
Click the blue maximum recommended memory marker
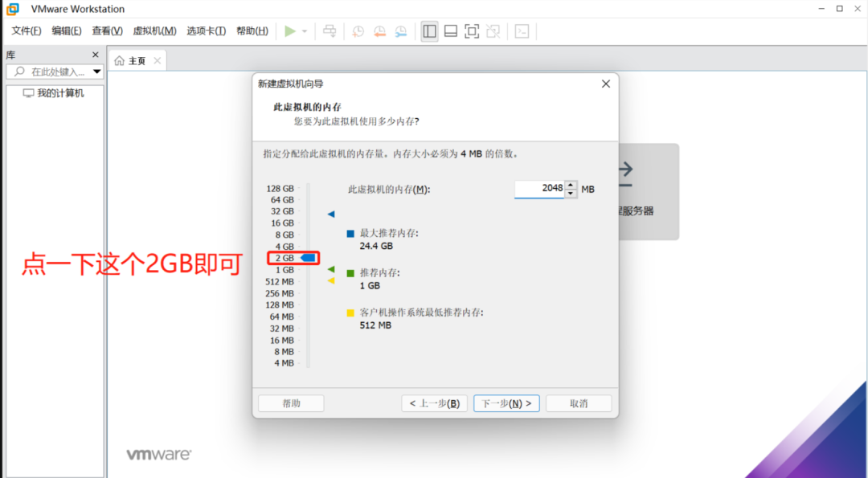coord(331,214)
